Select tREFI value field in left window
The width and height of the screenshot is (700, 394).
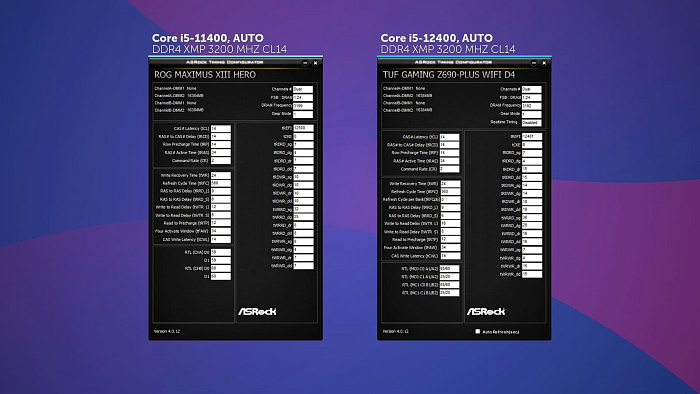click(303, 128)
